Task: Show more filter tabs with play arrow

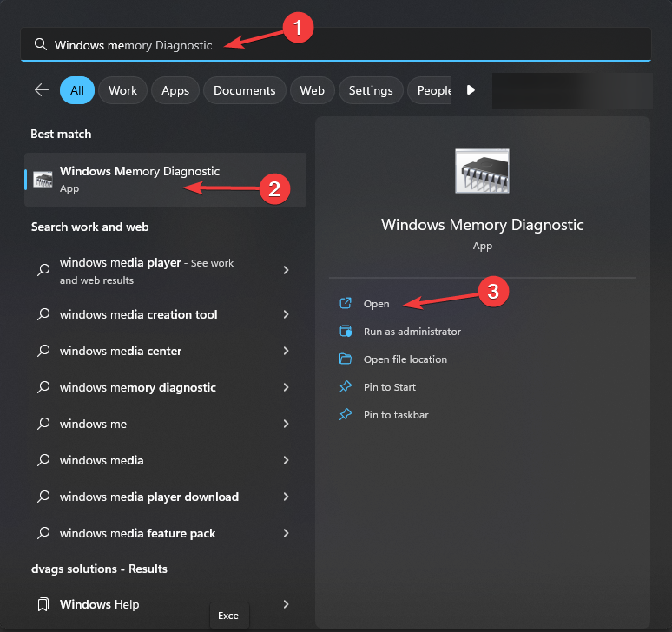Action: point(471,90)
